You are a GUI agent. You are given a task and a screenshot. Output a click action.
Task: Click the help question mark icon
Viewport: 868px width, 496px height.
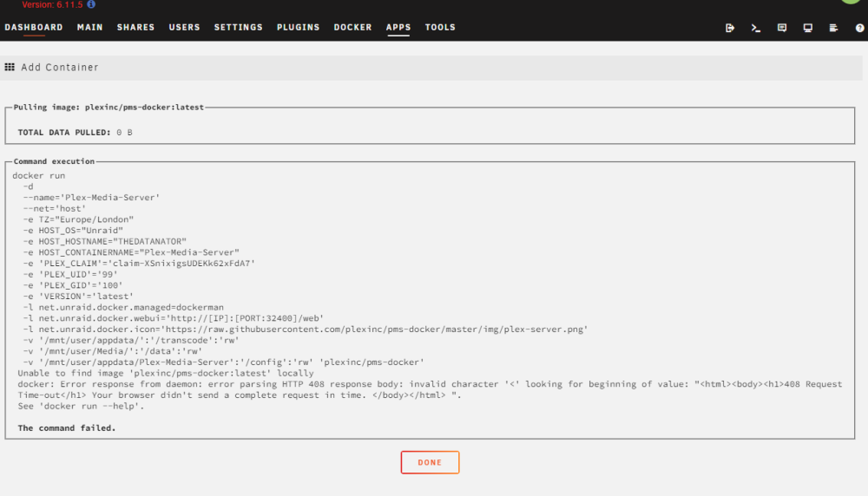[859, 28]
